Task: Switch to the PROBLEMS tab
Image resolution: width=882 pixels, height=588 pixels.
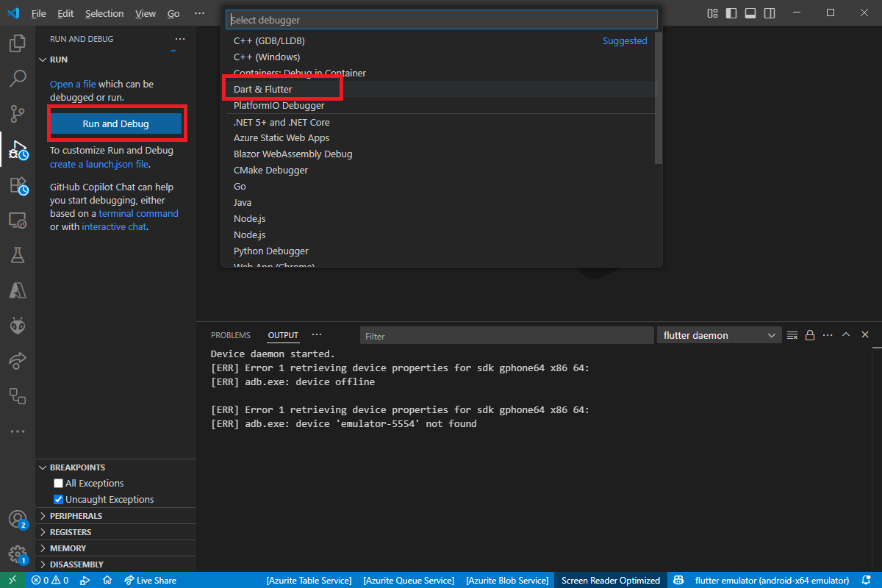Action: [x=231, y=334]
